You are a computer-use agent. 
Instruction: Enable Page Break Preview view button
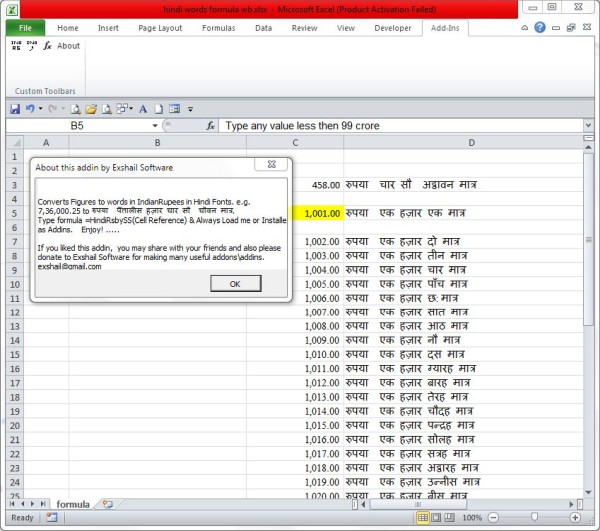coord(451,518)
